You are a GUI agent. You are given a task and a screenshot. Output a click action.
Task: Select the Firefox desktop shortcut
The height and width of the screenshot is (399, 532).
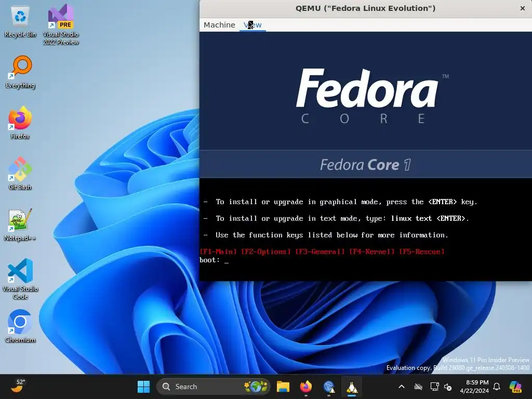[20, 123]
